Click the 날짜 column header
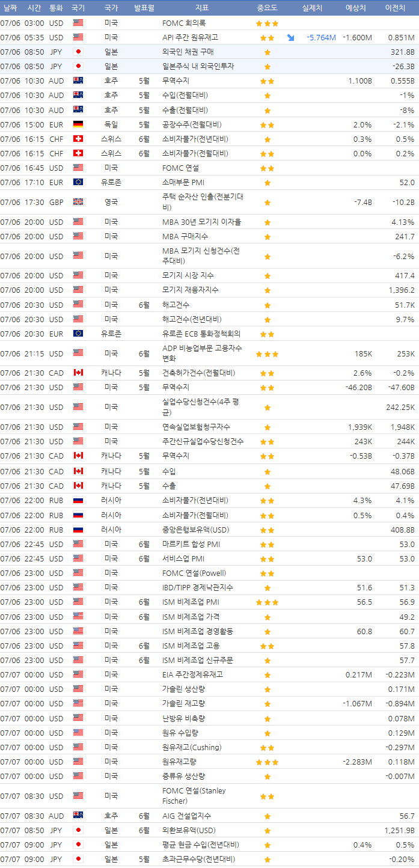Viewport: 419px width, 868px height. (10, 8)
